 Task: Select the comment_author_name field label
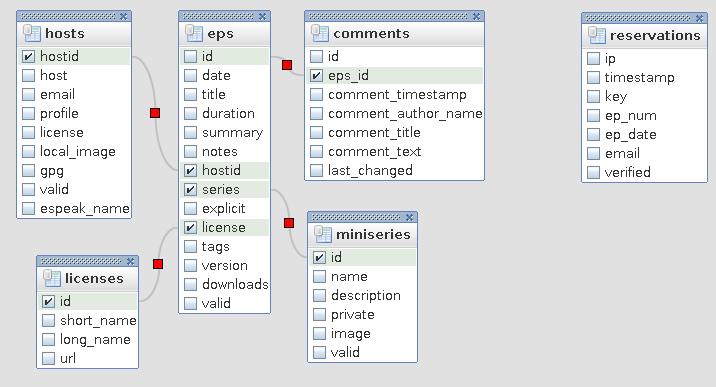[x=405, y=114]
